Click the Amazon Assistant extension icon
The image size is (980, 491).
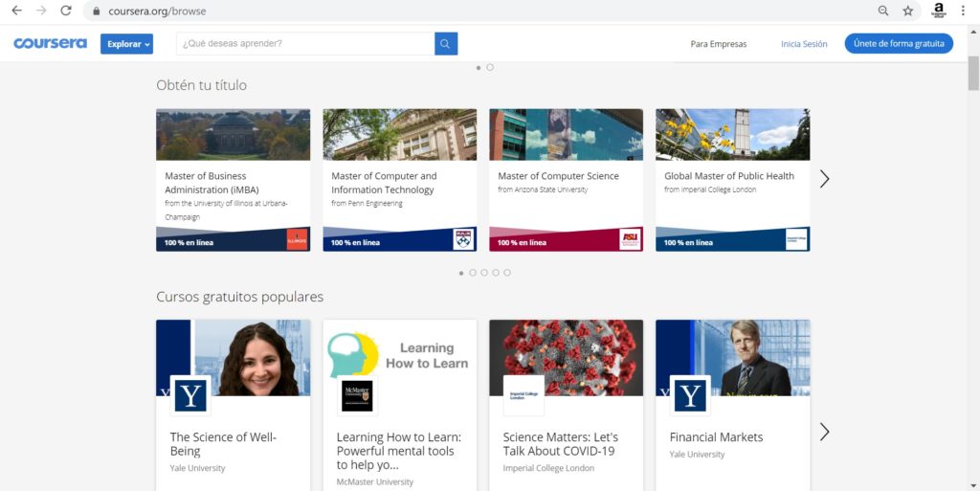(x=938, y=10)
